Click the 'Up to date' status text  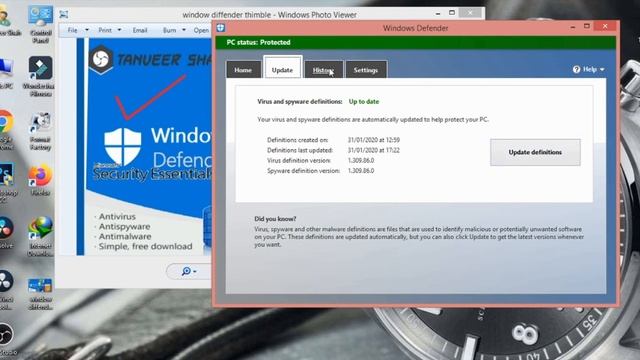364,102
